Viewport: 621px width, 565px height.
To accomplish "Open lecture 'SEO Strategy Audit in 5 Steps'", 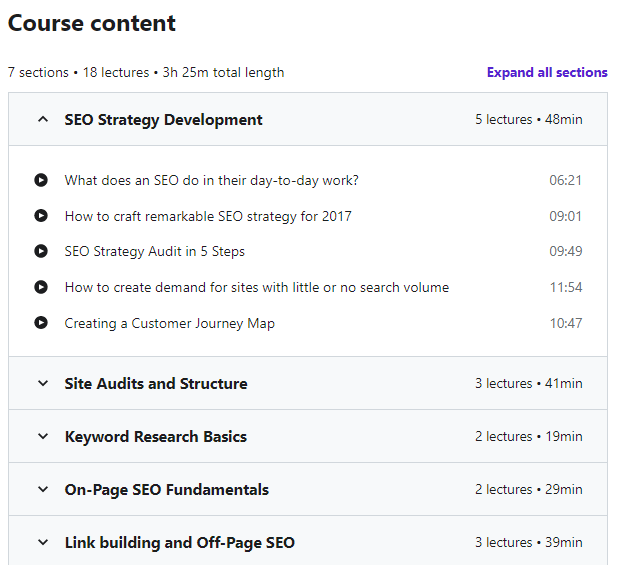I will 154,252.
